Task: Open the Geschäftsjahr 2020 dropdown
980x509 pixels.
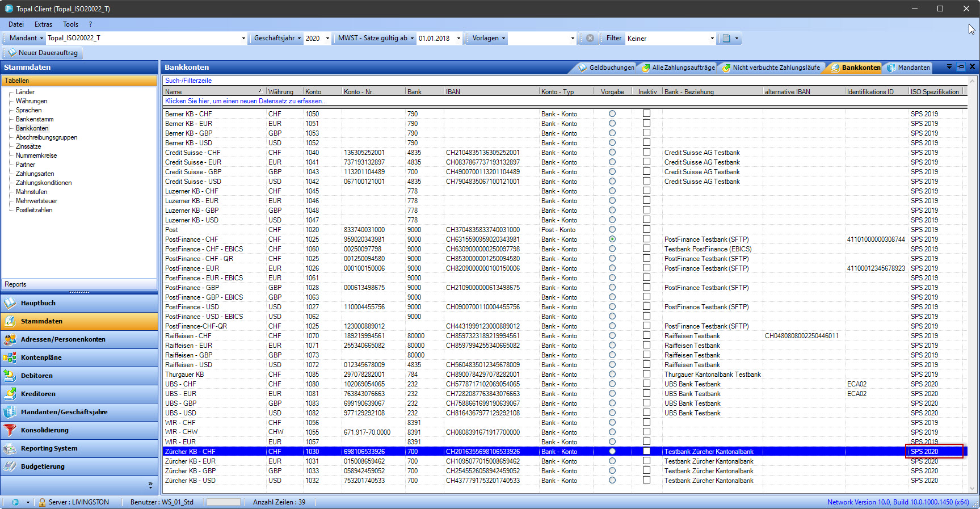Action: click(x=327, y=39)
